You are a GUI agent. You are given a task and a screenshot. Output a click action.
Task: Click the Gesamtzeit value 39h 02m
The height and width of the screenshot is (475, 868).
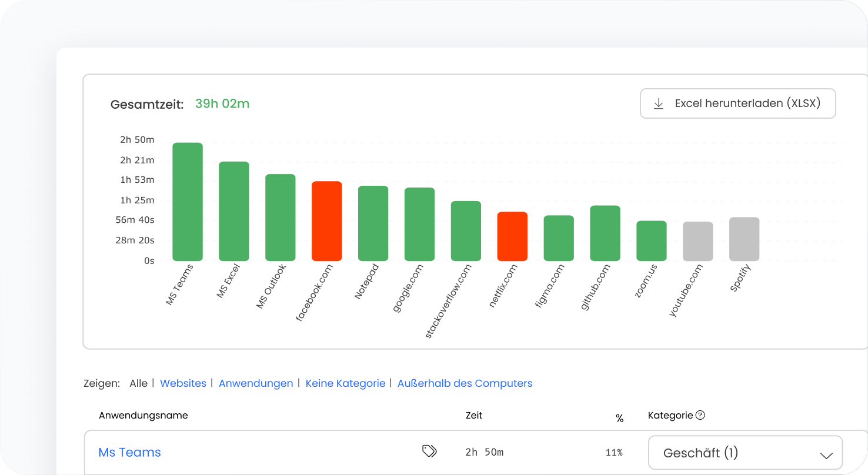222,104
